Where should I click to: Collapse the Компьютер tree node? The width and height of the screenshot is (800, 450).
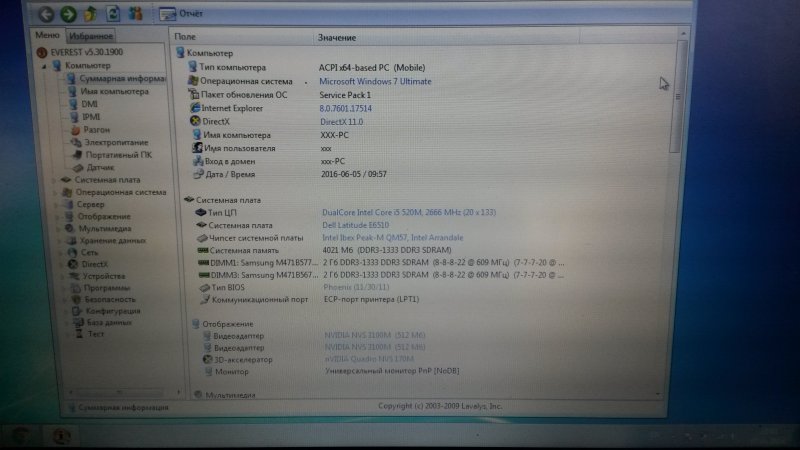44,66
